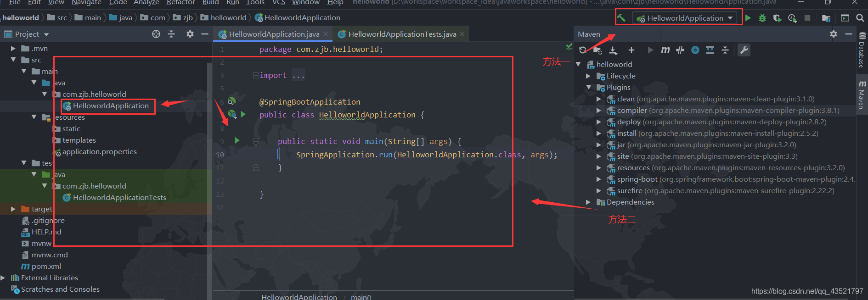
Task: Collapse all in Maven panel
Action: [x=725, y=50]
